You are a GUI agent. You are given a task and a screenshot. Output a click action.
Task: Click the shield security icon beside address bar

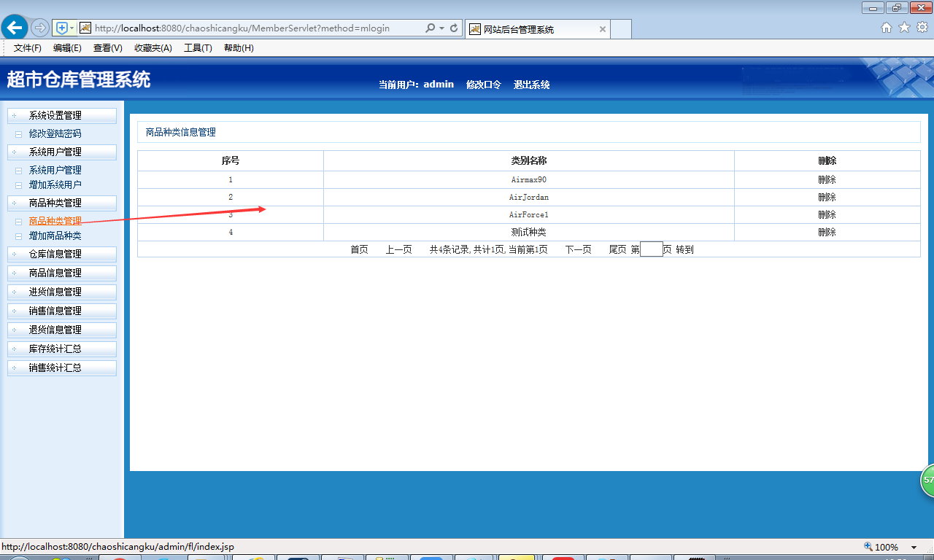[62, 28]
